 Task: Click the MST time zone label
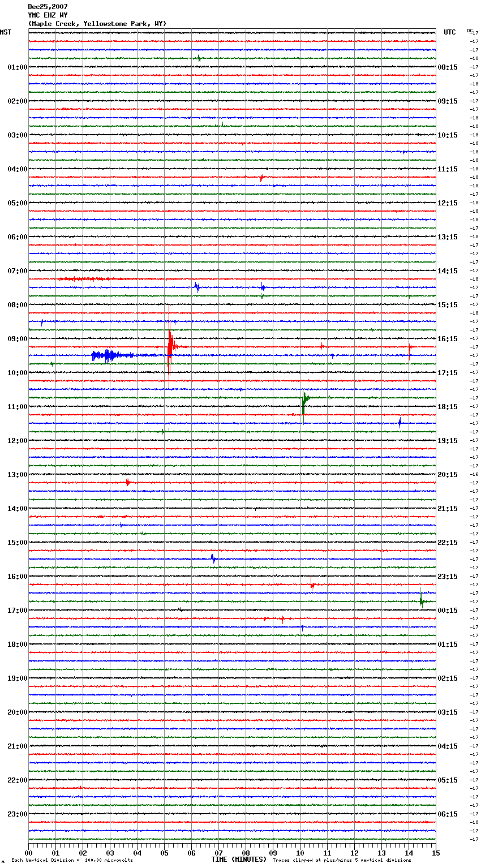click(x=6, y=32)
